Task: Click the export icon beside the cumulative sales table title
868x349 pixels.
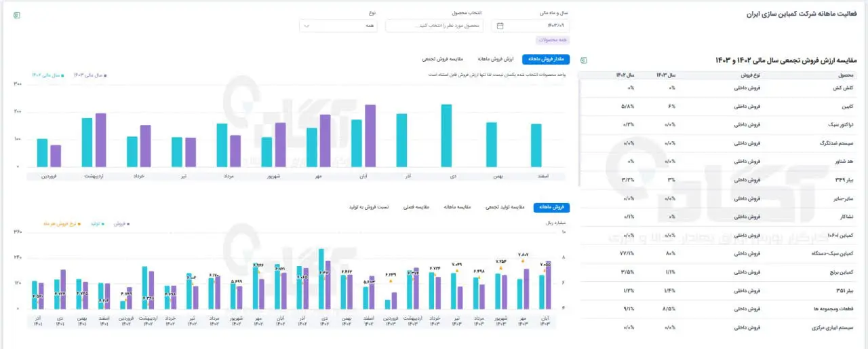Action: click(x=584, y=60)
